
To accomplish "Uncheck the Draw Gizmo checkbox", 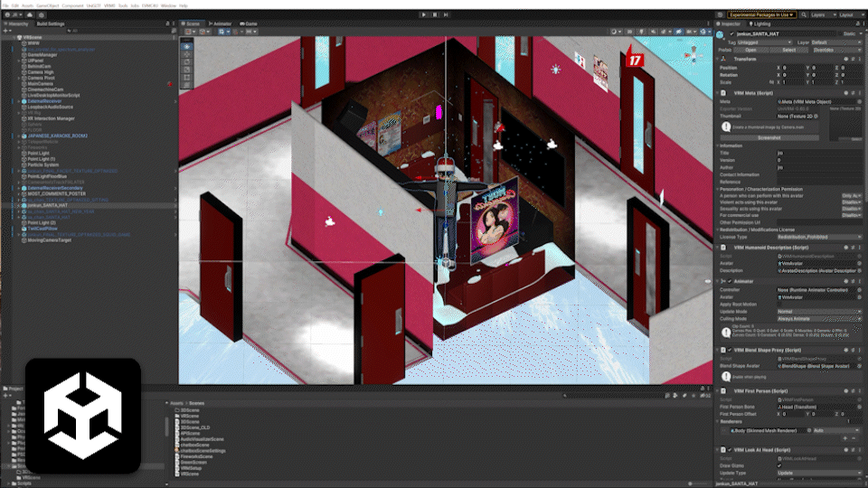I will (780, 466).
